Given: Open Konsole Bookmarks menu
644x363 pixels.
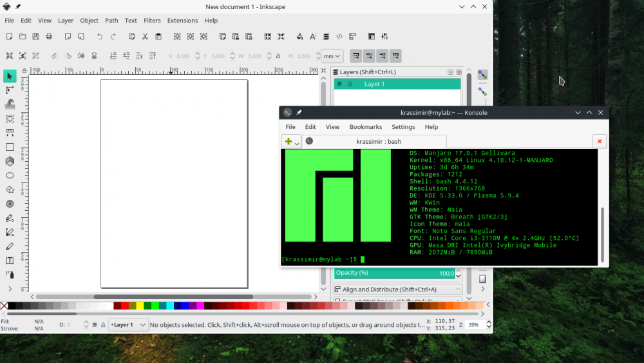Looking at the screenshot, I should tap(366, 127).
